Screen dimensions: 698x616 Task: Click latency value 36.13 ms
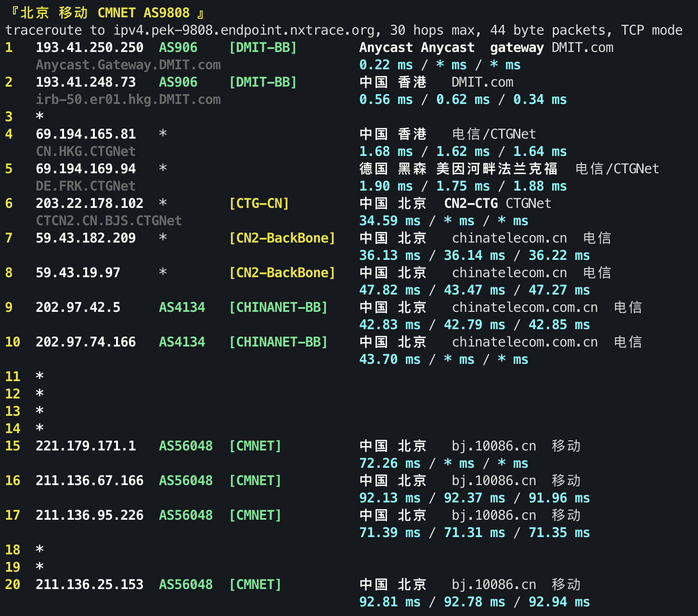pos(390,256)
